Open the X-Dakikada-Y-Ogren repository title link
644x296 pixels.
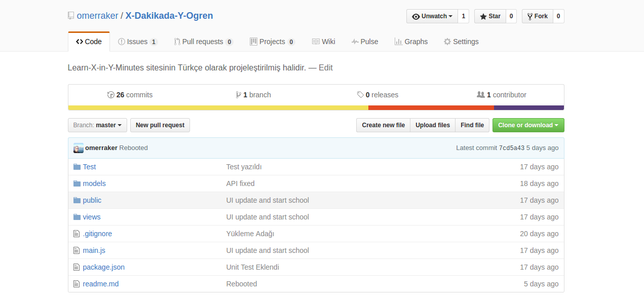169,16
